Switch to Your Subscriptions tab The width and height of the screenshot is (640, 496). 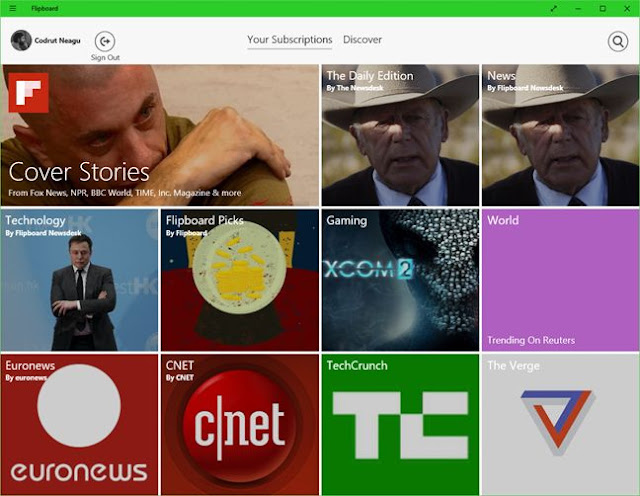click(x=289, y=40)
